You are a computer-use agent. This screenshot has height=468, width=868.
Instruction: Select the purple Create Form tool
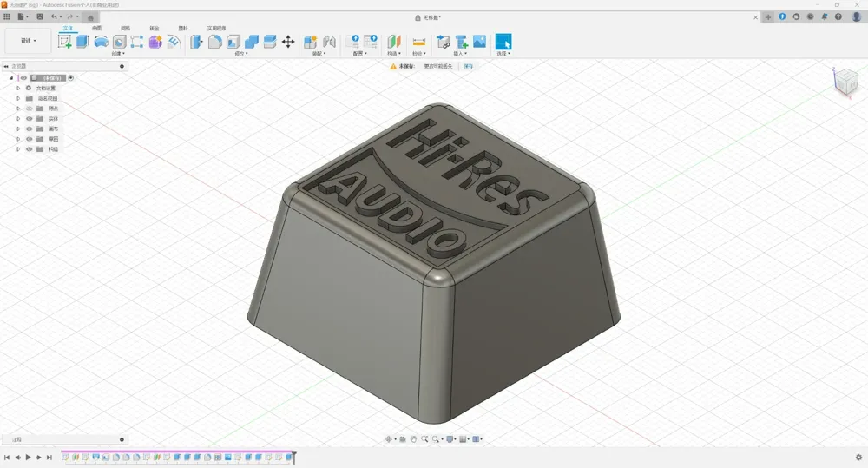tap(155, 42)
